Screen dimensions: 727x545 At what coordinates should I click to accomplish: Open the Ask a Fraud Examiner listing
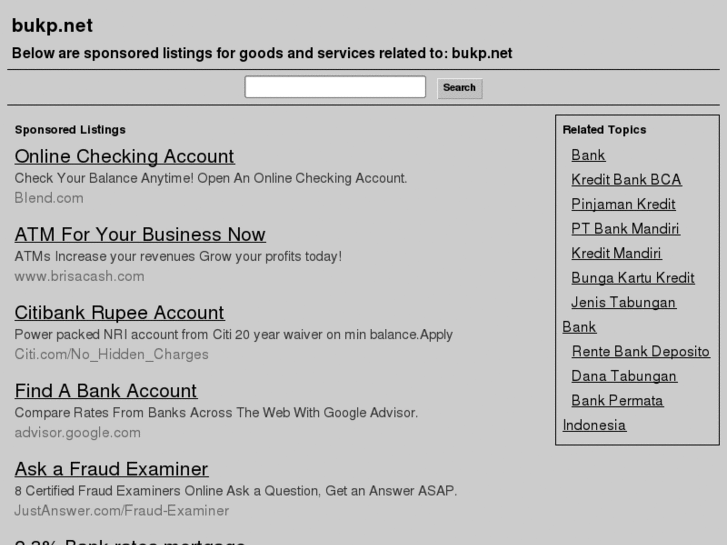click(x=111, y=469)
